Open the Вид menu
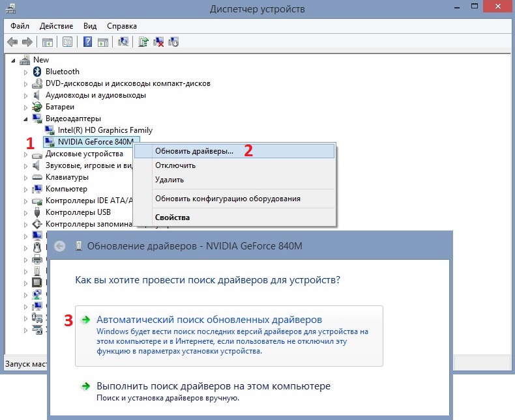 (x=90, y=26)
